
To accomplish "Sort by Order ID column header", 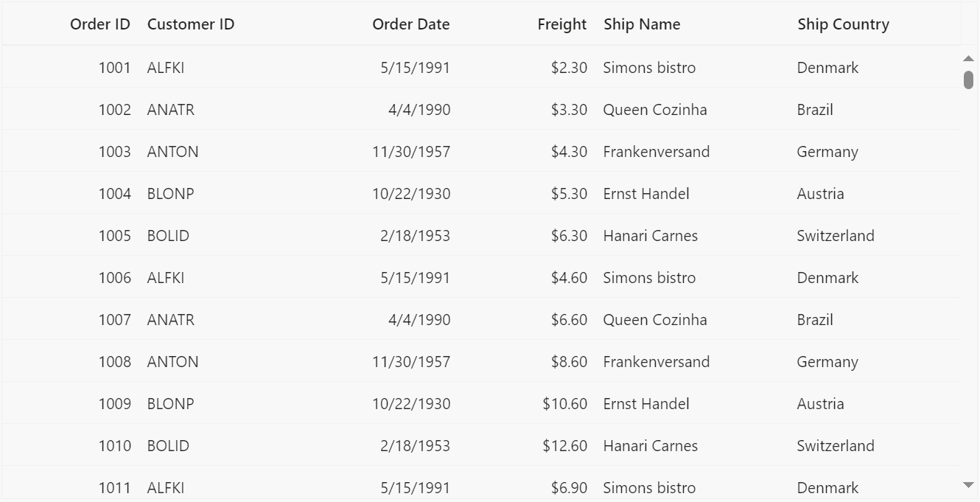I will tap(100, 24).
